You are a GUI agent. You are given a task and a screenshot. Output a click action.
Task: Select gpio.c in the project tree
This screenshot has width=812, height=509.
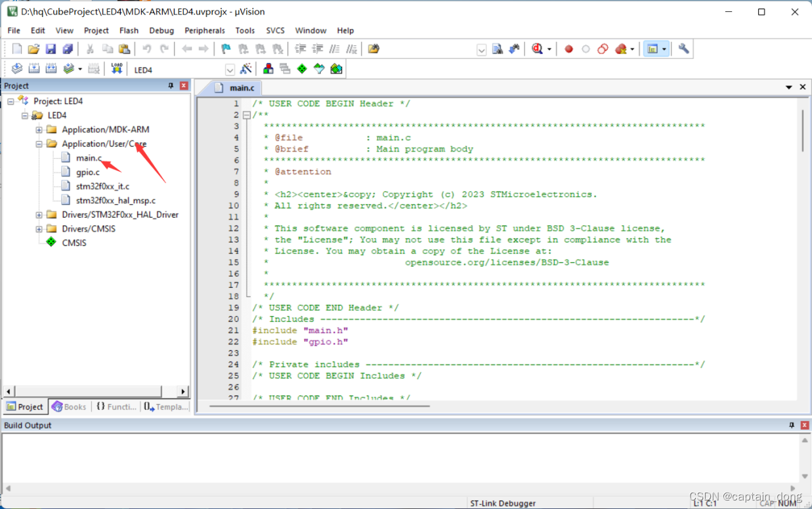coord(88,172)
